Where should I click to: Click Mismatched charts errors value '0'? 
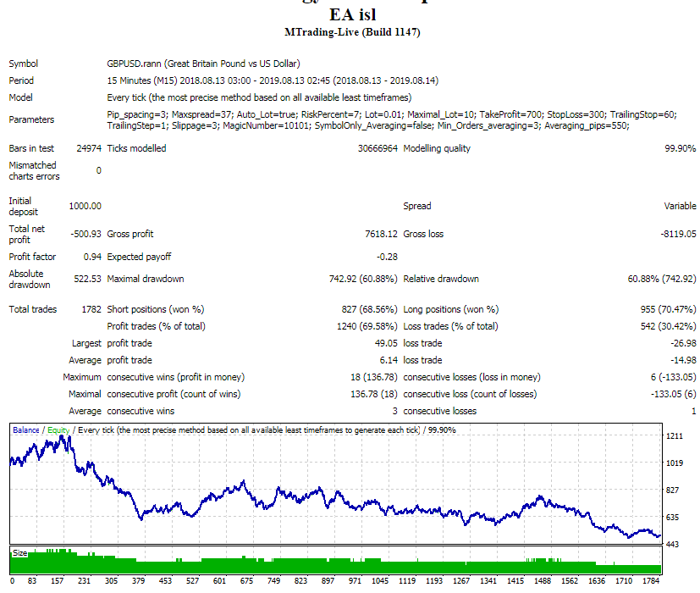(x=99, y=171)
